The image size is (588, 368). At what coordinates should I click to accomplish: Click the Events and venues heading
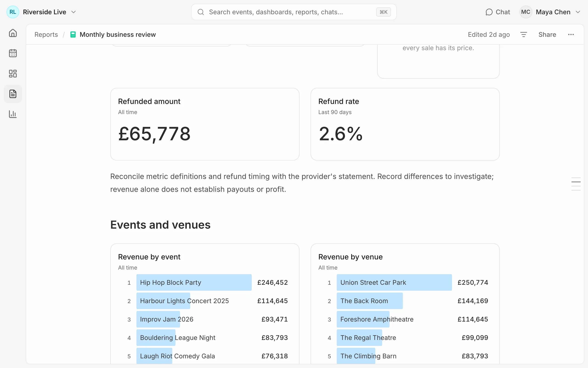[x=160, y=225]
